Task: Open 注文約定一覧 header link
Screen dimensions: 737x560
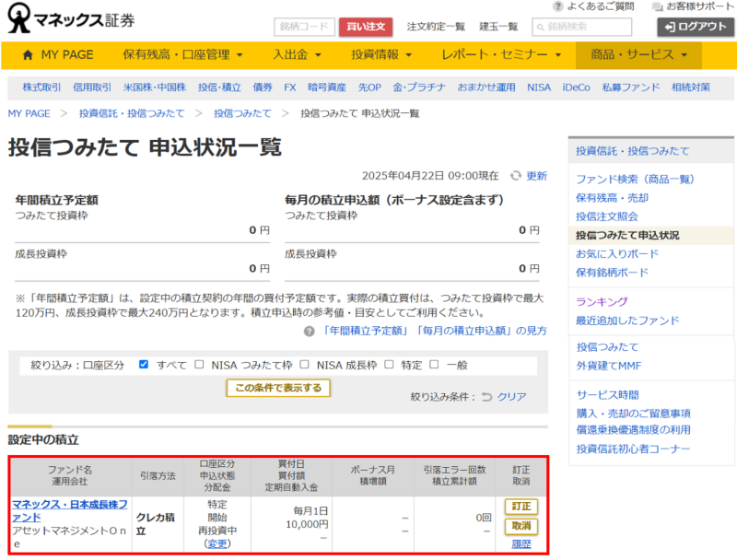Action: coord(436,27)
